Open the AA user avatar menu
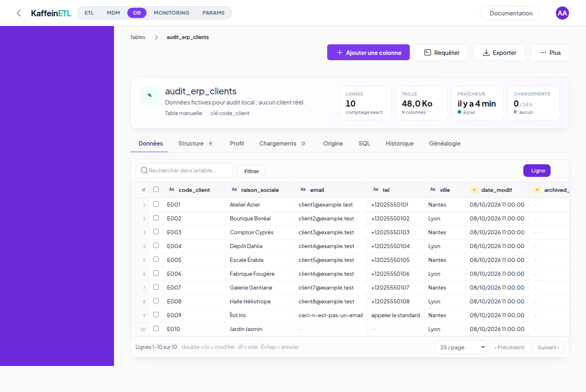Screen dimensions: 586x392 click(x=562, y=13)
